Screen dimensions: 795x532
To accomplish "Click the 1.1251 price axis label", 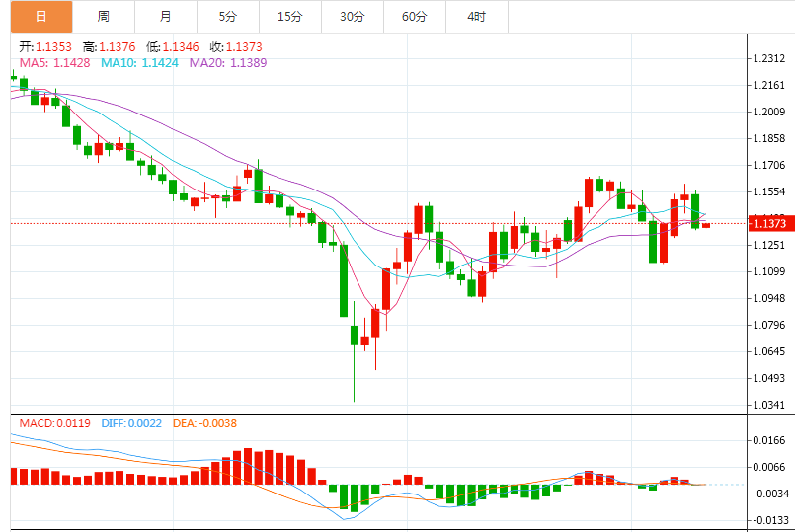I will (769, 245).
